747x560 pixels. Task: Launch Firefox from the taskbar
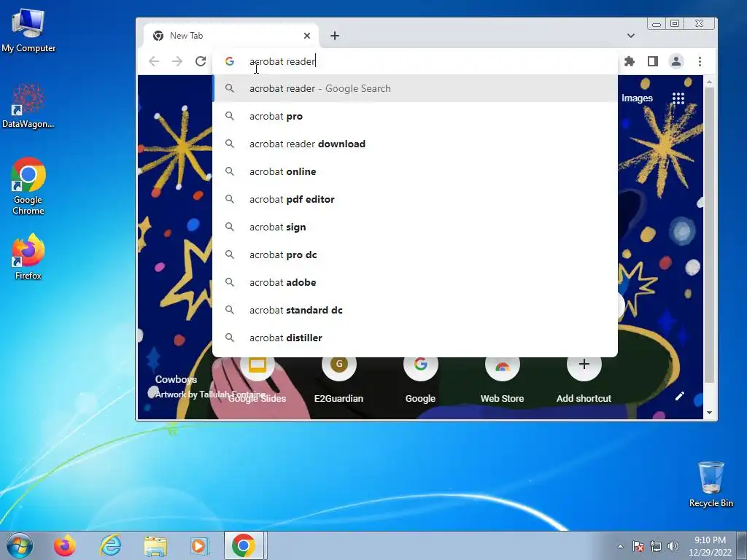[x=64, y=545]
